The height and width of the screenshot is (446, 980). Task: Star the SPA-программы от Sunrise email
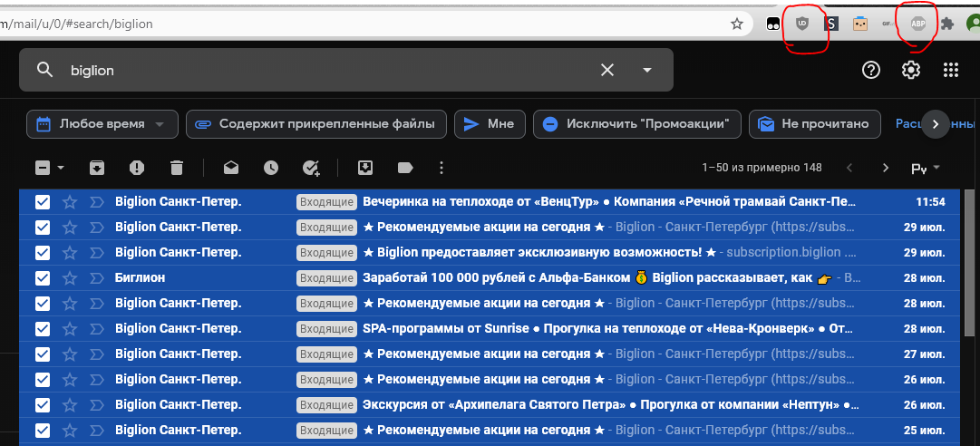70,328
